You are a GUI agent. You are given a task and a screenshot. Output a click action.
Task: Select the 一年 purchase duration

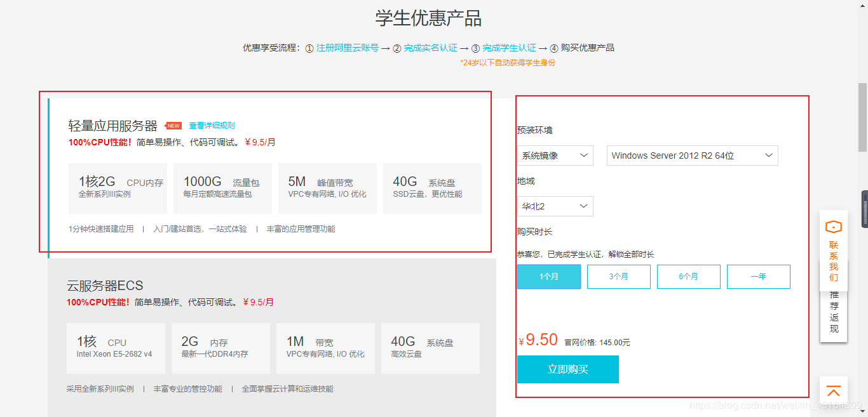pos(758,276)
